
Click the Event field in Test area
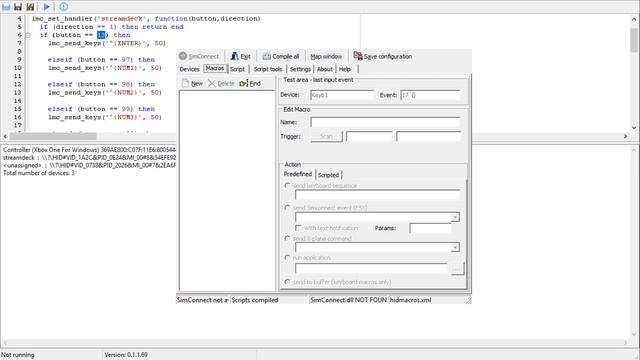[x=430, y=95]
